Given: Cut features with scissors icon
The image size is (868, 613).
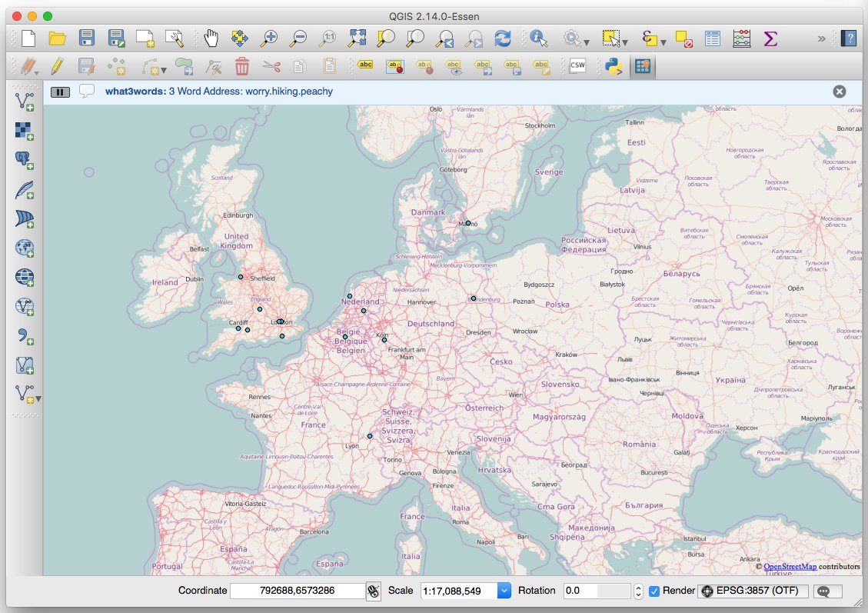Looking at the screenshot, I should (x=271, y=66).
